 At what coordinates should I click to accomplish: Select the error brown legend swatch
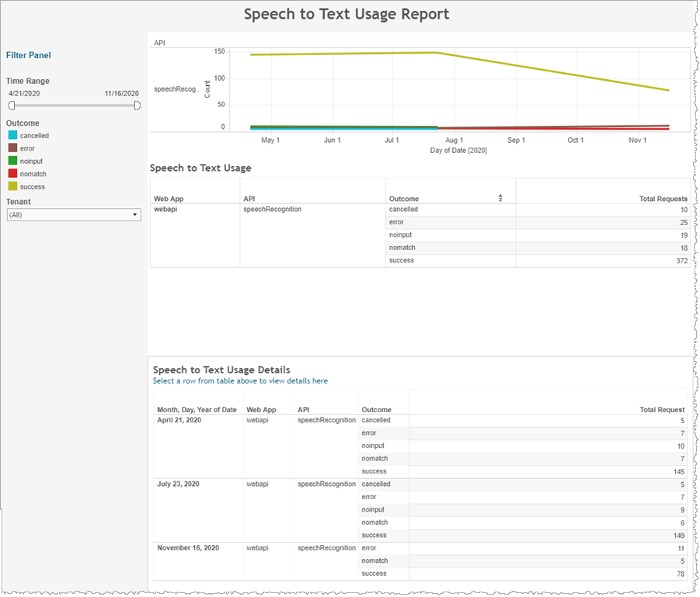(12, 148)
